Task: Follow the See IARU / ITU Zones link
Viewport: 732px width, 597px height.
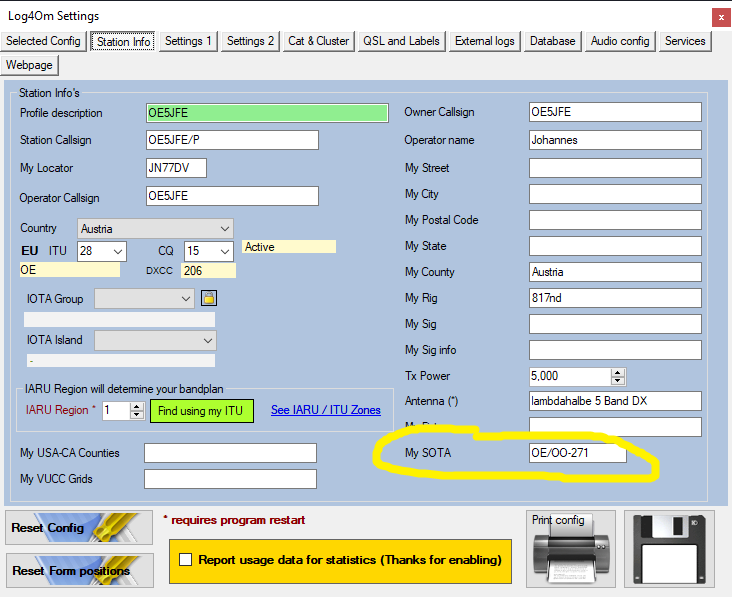Action: pyautogui.click(x=326, y=410)
